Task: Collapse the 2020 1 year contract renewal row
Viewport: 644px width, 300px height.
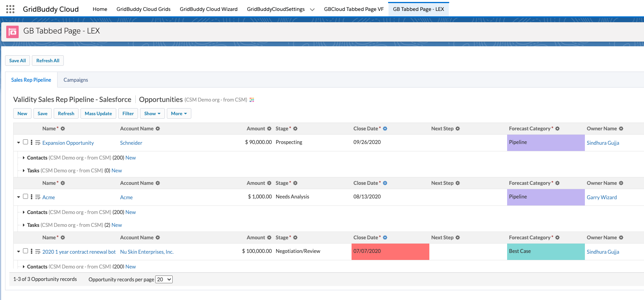Action: (x=18, y=252)
